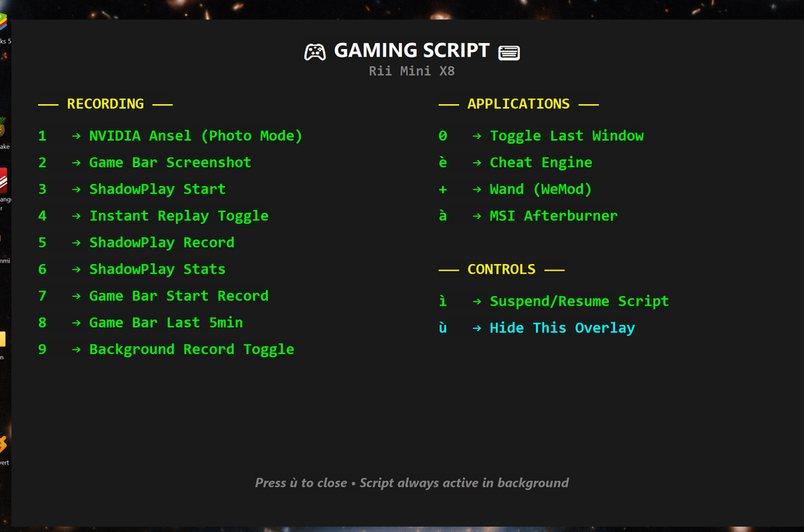This screenshot has width=804, height=532.
Task: Click Suspend/Resume Script entry
Action: 578,301
